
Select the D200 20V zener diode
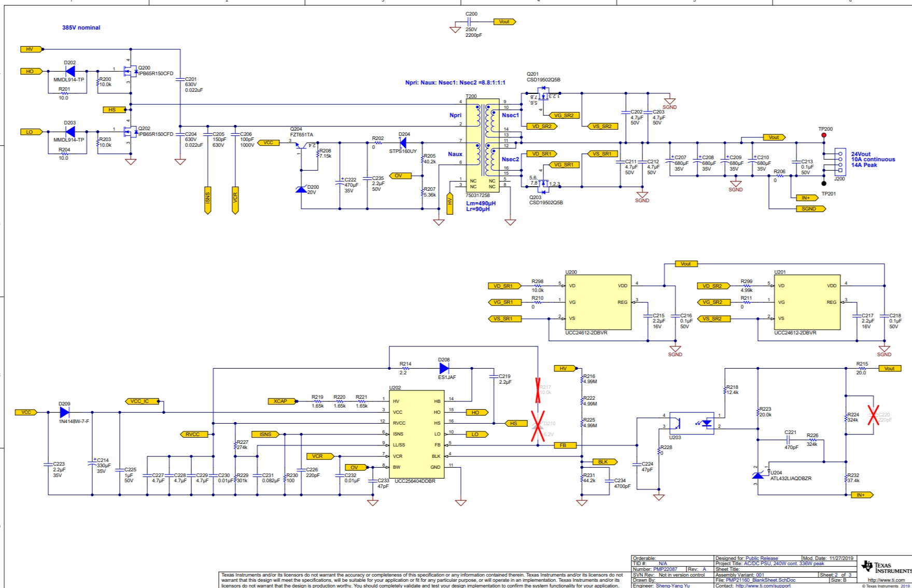tap(301, 189)
